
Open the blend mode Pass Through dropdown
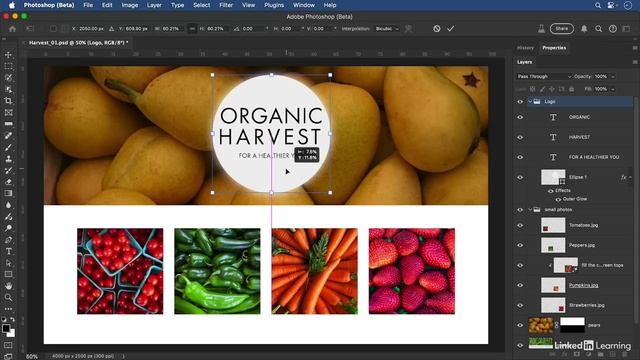click(544, 77)
